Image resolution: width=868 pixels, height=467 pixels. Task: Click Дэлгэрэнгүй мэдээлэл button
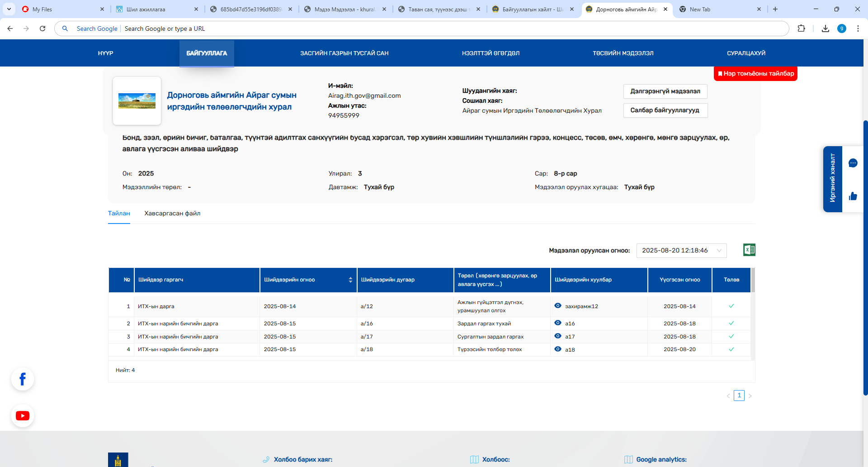pyautogui.click(x=665, y=91)
